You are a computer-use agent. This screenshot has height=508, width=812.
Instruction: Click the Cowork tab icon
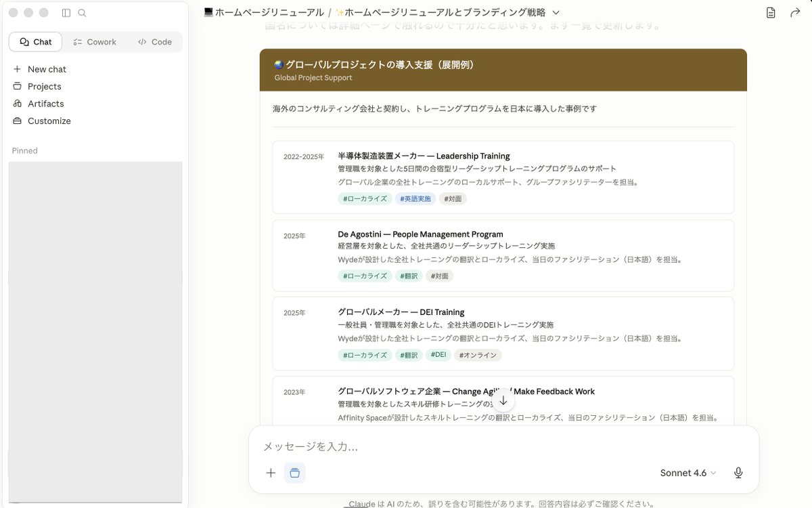[x=78, y=42]
